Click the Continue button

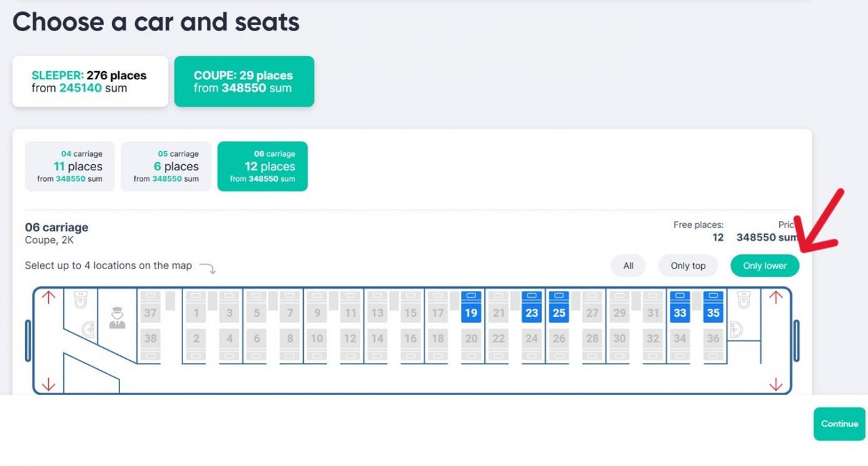pos(840,424)
